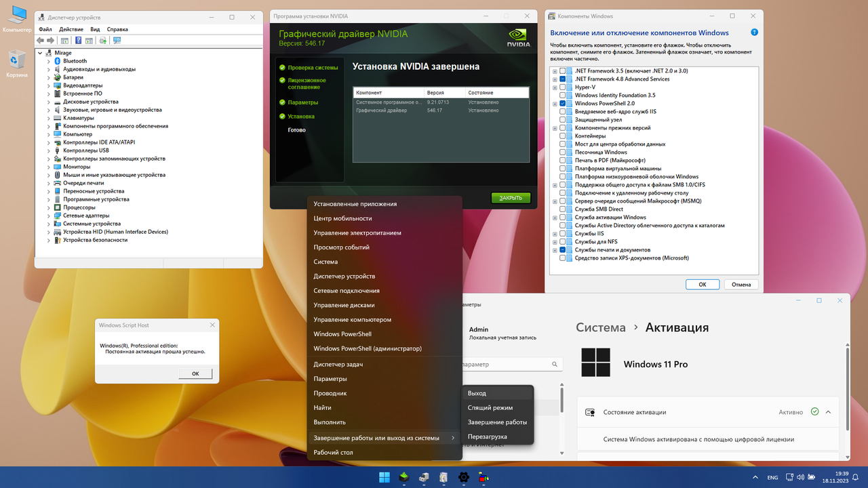Uncheck Windows PowerShell 2.0 checkbox
868x488 pixels.
pyautogui.click(x=563, y=104)
